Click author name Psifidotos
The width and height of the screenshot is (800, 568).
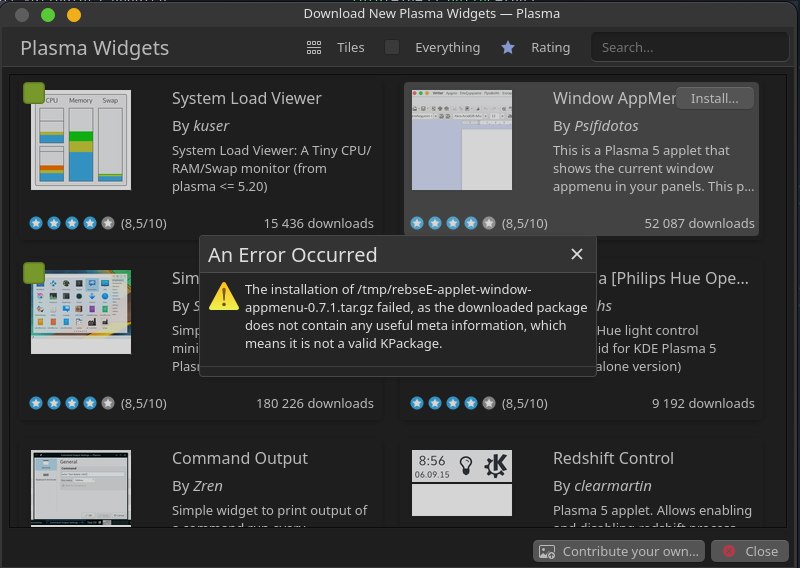click(606, 126)
